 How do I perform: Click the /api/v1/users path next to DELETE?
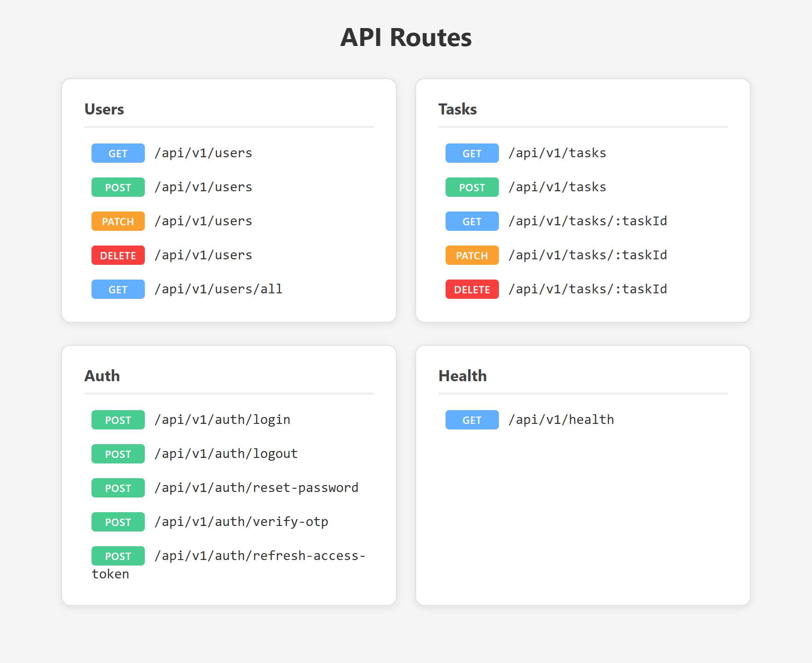[203, 255]
